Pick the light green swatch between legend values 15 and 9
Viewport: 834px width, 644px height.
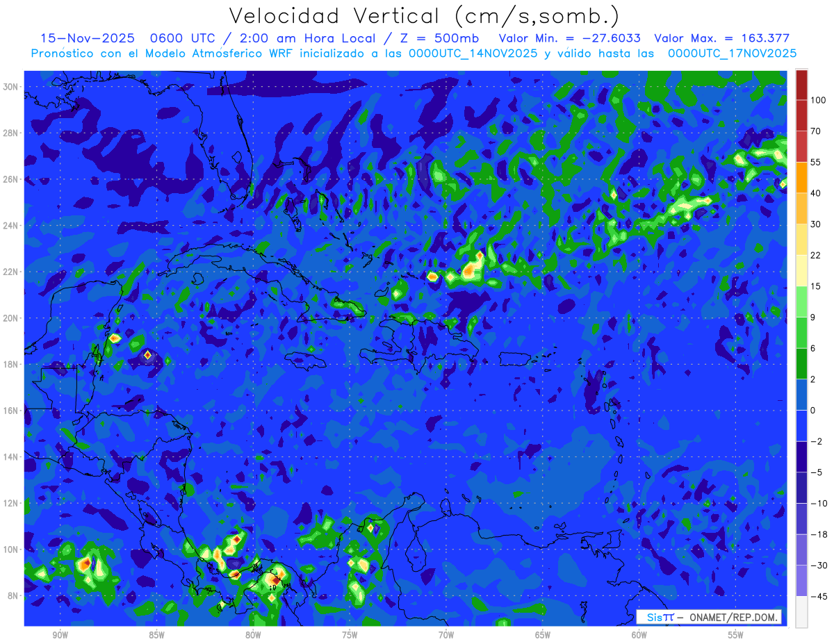pos(801,302)
